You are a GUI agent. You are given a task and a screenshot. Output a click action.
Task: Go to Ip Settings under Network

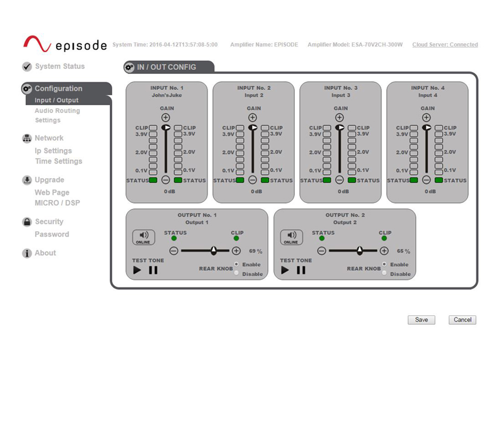click(x=53, y=151)
